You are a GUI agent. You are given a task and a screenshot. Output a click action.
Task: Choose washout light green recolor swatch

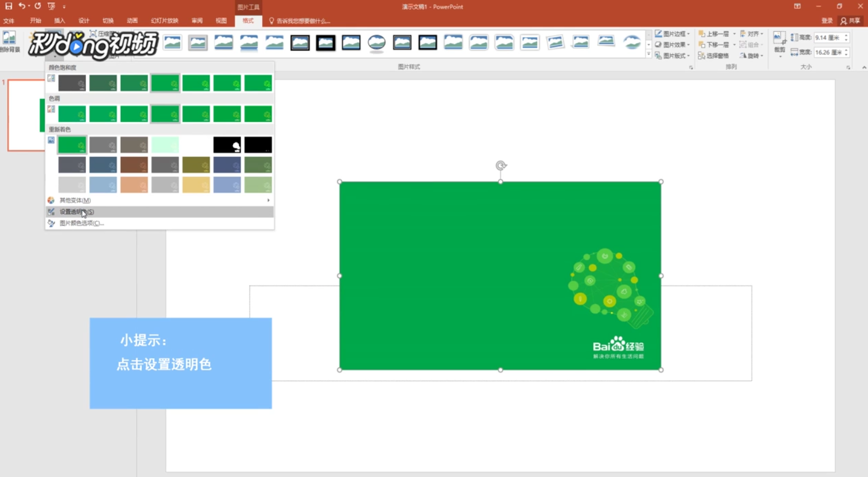pos(165,145)
